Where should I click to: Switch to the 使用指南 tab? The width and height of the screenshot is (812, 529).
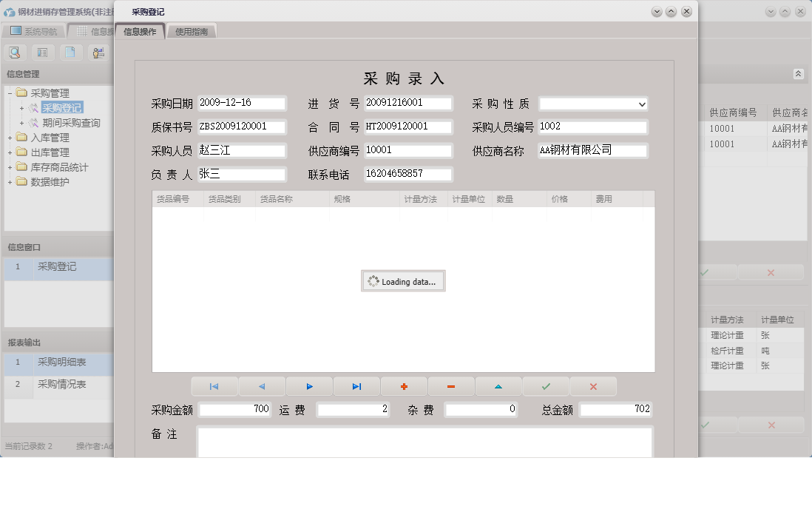click(192, 31)
